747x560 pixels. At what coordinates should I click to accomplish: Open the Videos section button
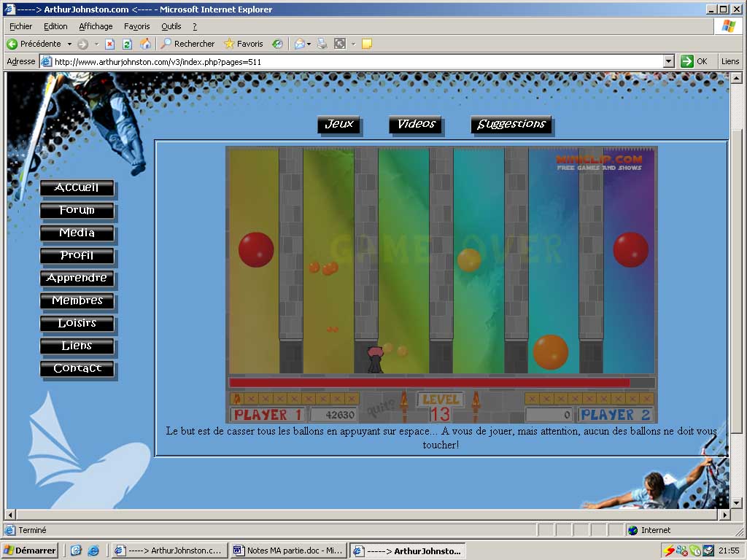(416, 125)
